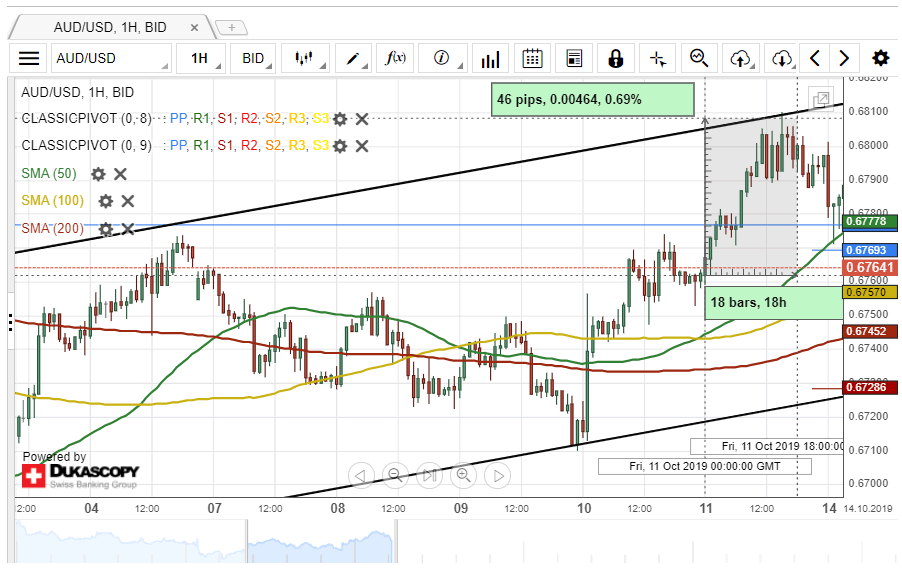Open SMA (100) indicator settings gear
Screen dimensions: 902x568
click(x=105, y=201)
